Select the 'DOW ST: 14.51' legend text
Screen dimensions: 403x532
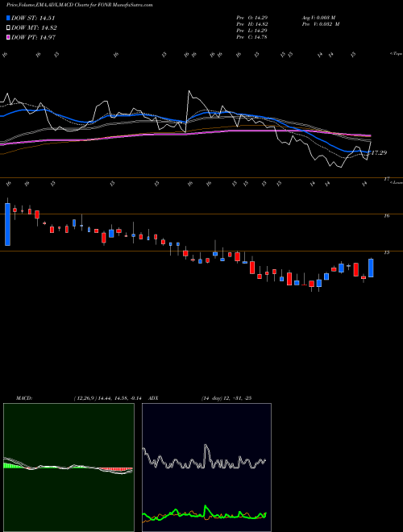click(33, 19)
